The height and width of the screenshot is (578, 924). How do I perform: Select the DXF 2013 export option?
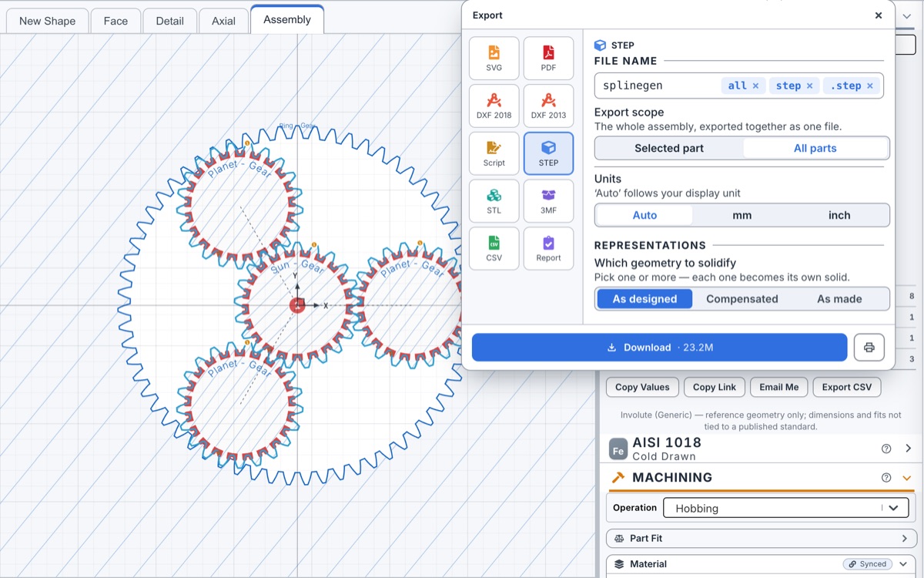coord(548,106)
